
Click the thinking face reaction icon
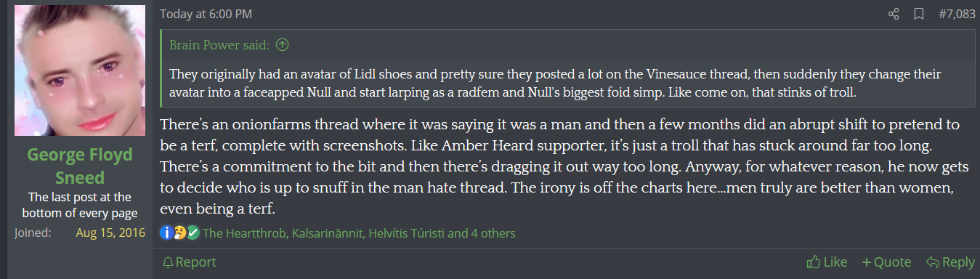(x=179, y=233)
